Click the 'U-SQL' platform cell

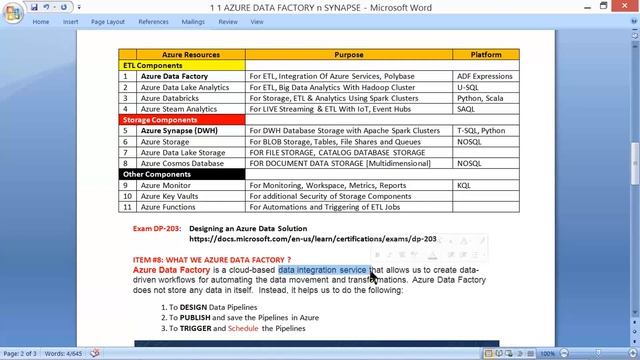coord(486,87)
